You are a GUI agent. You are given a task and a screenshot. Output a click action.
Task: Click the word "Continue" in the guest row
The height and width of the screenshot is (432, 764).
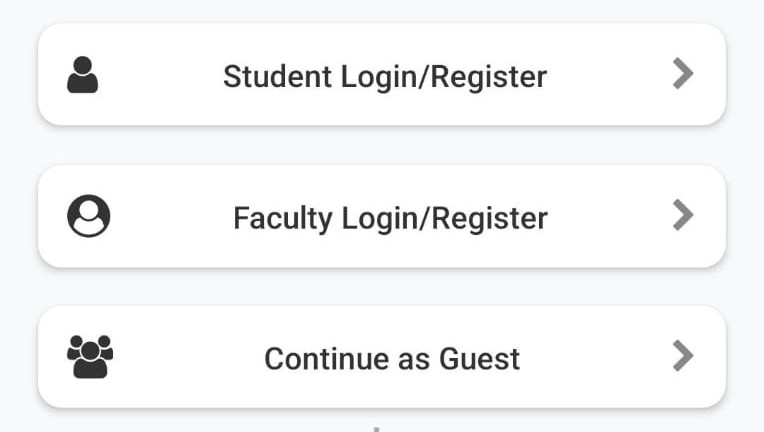326,359
